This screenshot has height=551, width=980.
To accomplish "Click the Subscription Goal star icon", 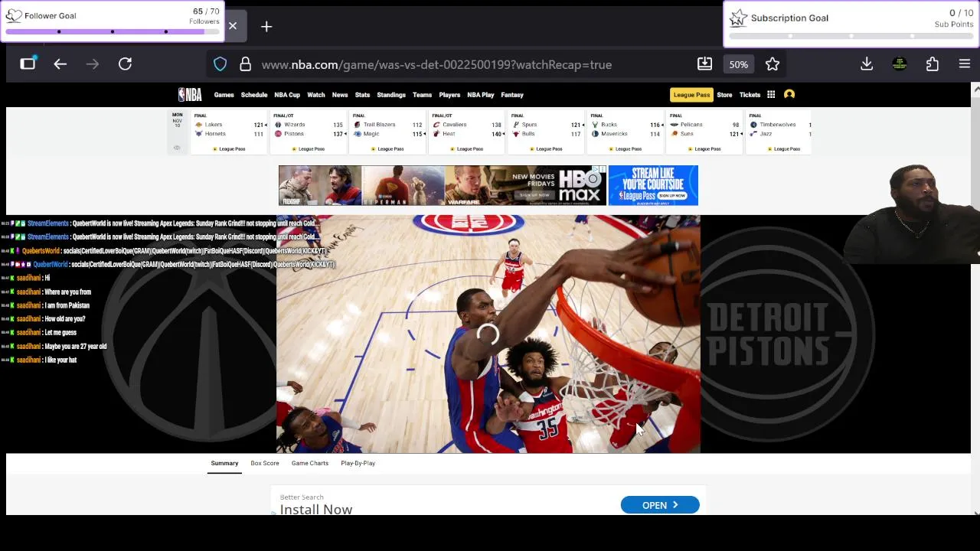I will coord(738,18).
